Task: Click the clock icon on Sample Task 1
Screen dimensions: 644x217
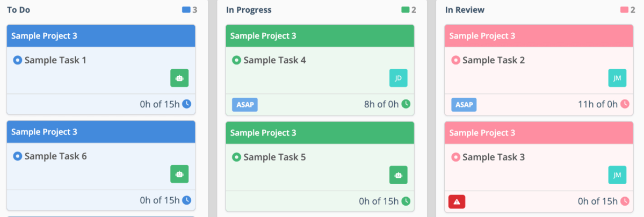Action: [x=186, y=104]
